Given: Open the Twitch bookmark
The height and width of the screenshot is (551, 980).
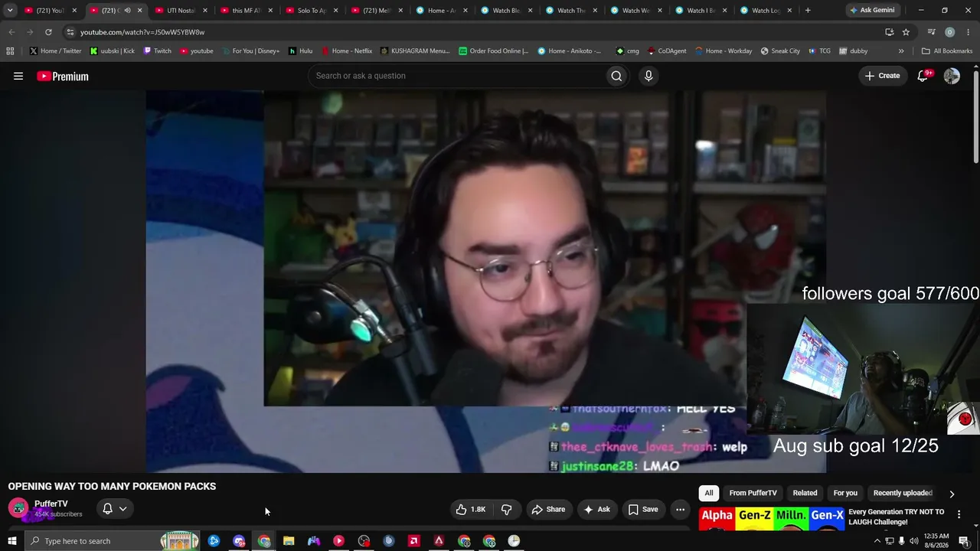Looking at the screenshot, I should click(157, 51).
